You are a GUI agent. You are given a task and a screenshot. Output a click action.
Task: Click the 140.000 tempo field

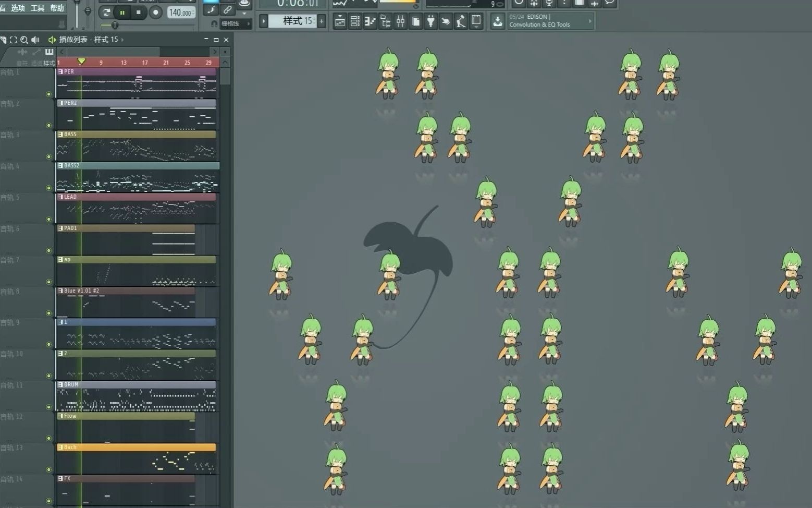pyautogui.click(x=181, y=13)
